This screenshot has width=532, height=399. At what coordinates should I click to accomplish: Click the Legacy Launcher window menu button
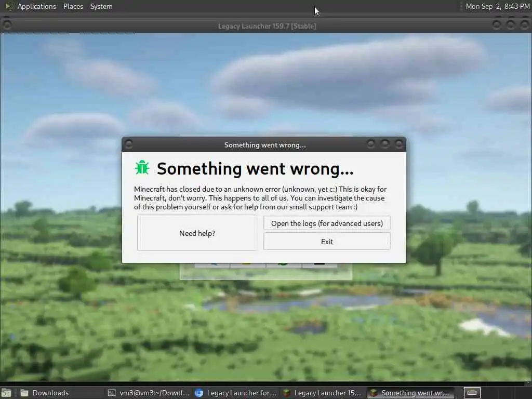click(x=7, y=24)
